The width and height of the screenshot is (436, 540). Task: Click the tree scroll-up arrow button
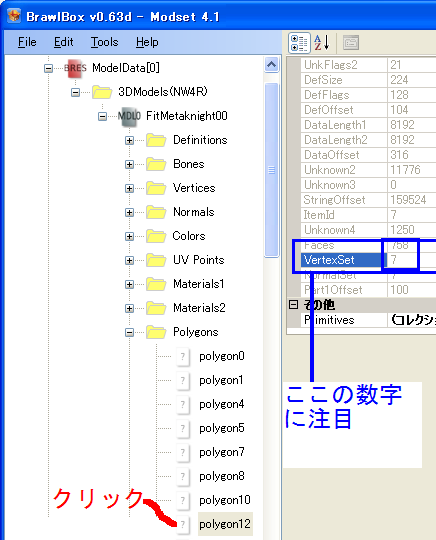[272, 65]
